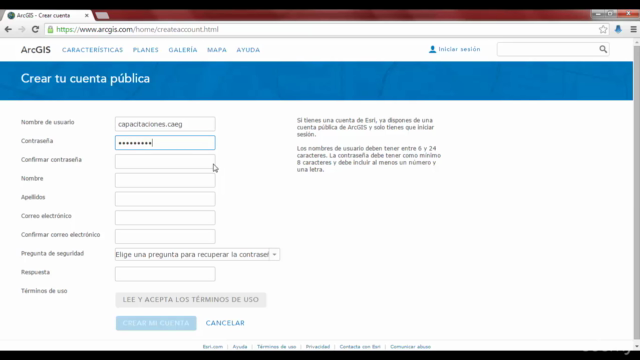Open the AYUDA menu item
This screenshot has height=360, width=640.
coord(248,50)
